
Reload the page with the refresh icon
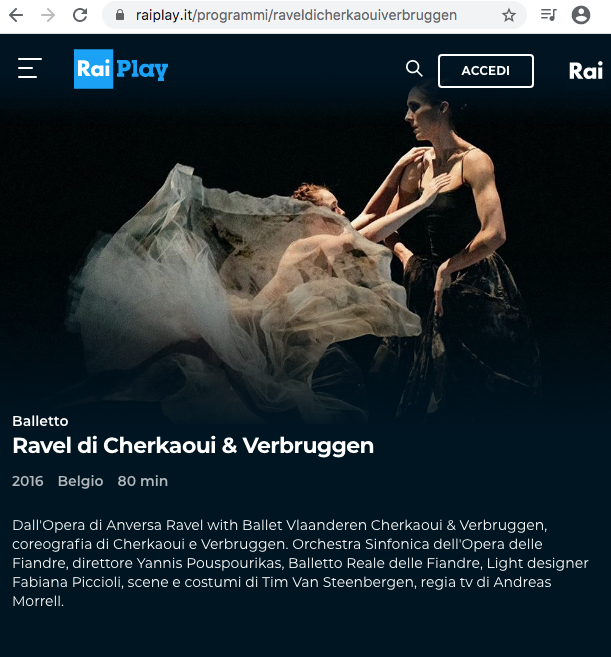(80, 16)
